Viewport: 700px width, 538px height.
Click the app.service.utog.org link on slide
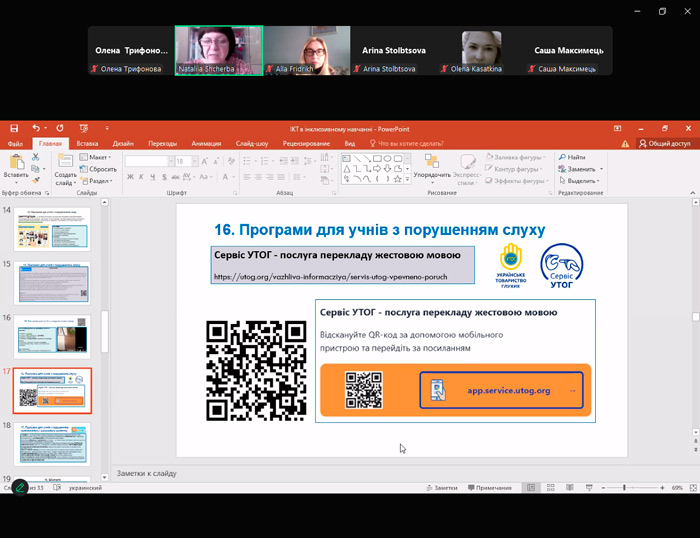click(508, 390)
